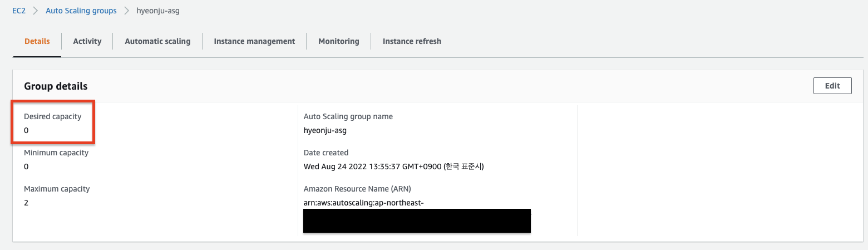Viewport: 868px width, 250px height.
Task: Open the Automatic scaling tab
Action: [x=157, y=41]
